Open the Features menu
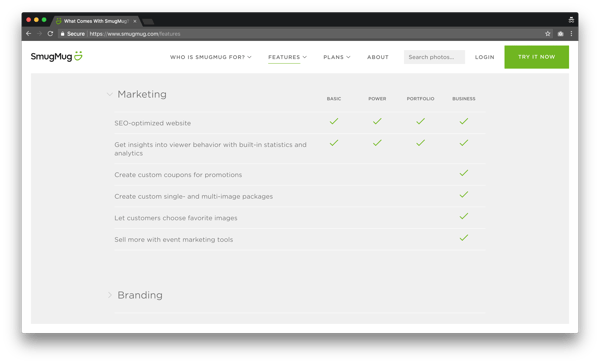The image size is (600, 364). pyautogui.click(x=287, y=57)
